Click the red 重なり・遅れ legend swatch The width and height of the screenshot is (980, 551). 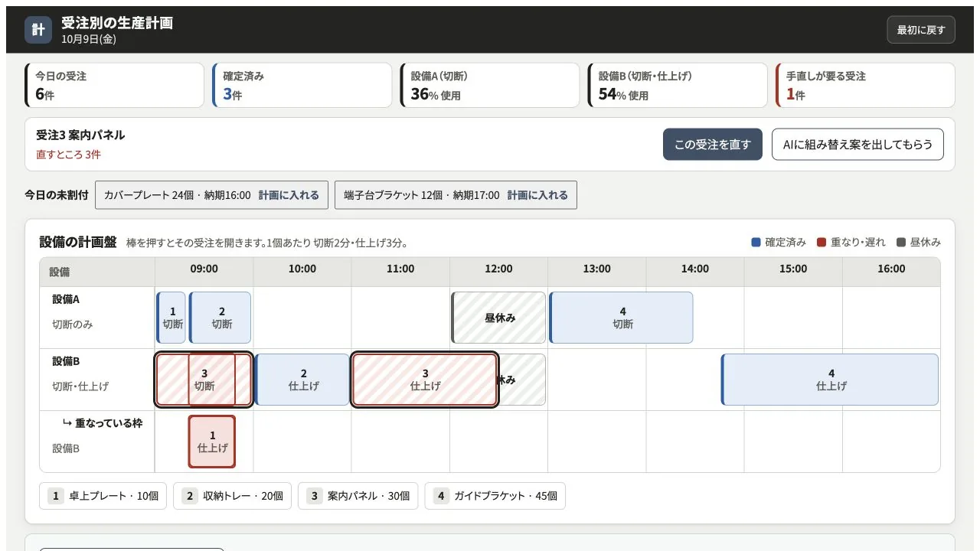click(x=822, y=243)
